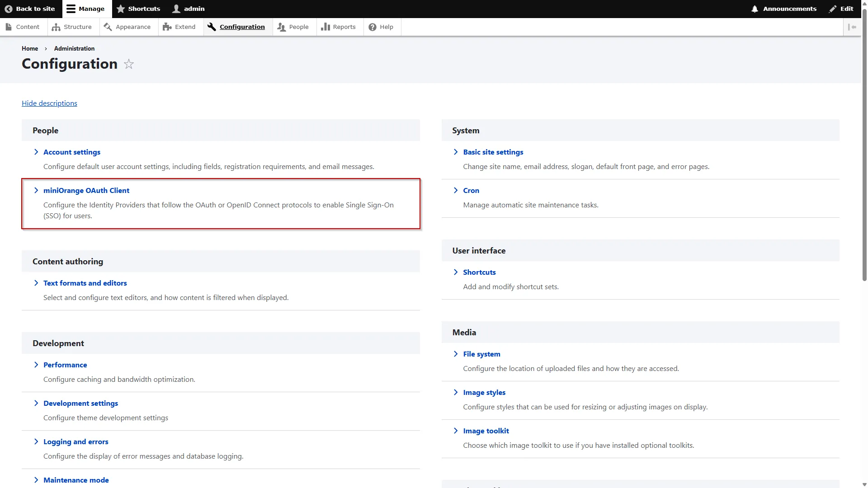
Task: Click the Content page icon
Action: point(9,27)
